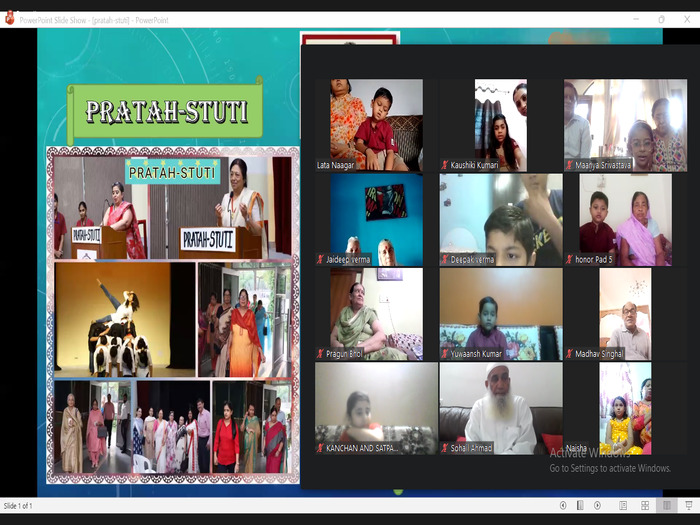The image size is (700, 525).
Task: Minimize the PowerPoint slide show window
Action: 636,19
